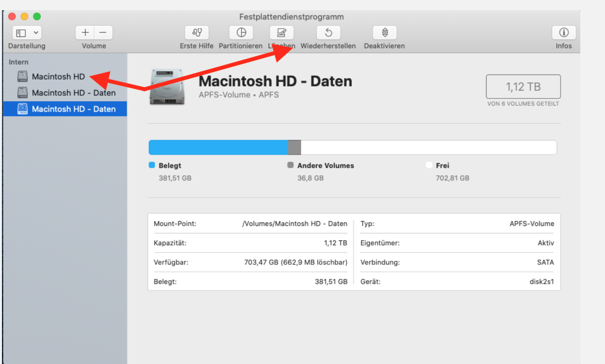Click the Festplattendienstprogramm window title
This screenshot has width=605, height=364.
click(292, 17)
